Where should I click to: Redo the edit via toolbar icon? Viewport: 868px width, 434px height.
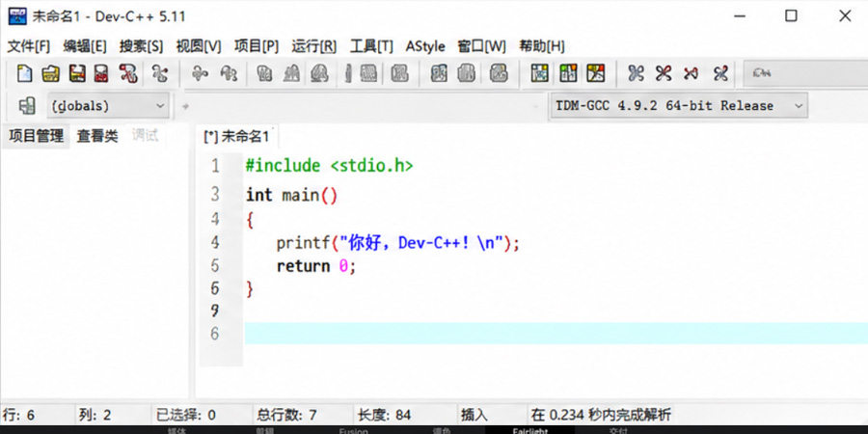coord(229,73)
